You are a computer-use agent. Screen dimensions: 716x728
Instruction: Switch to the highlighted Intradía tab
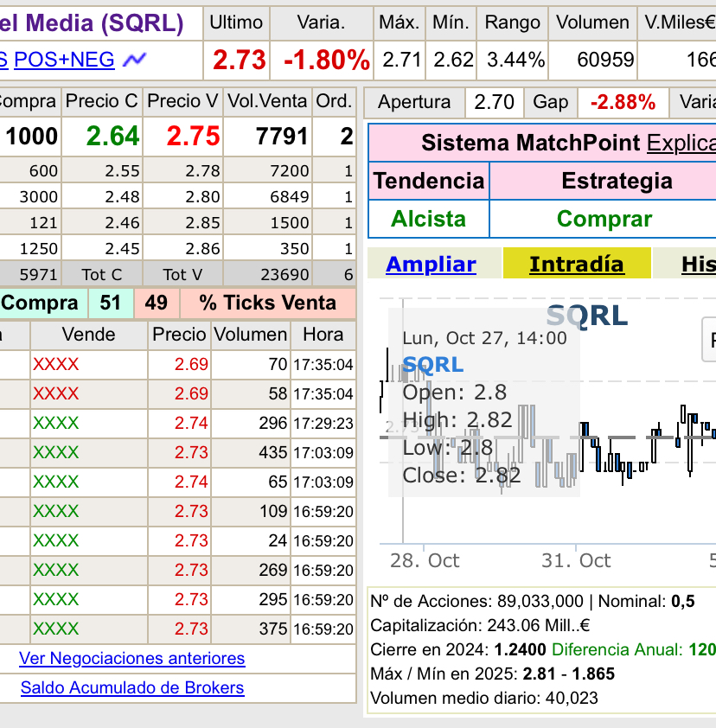pyautogui.click(x=576, y=265)
